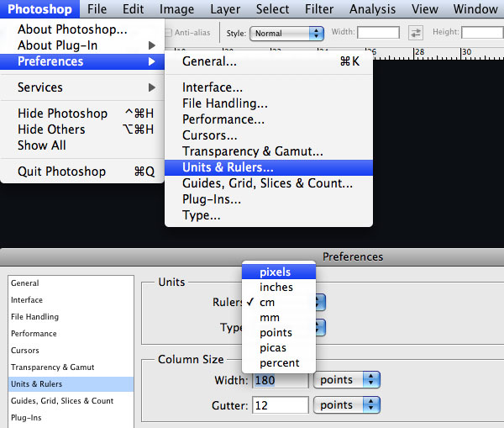Select Plug-Ins in Preferences sidebar
The image size is (504, 428).
click(71, 418)
